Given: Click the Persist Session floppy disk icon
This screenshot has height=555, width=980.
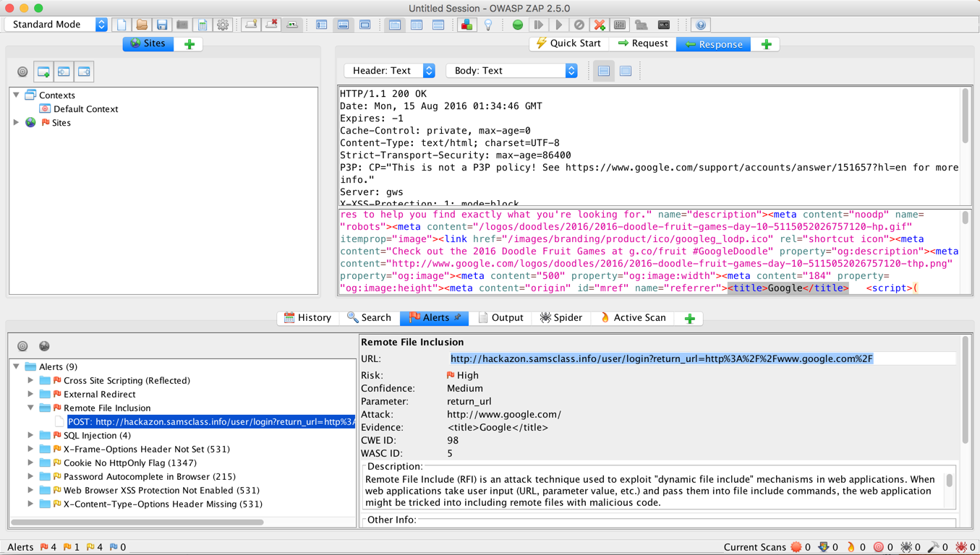Looking at the screenshot, I should (162, 25).
